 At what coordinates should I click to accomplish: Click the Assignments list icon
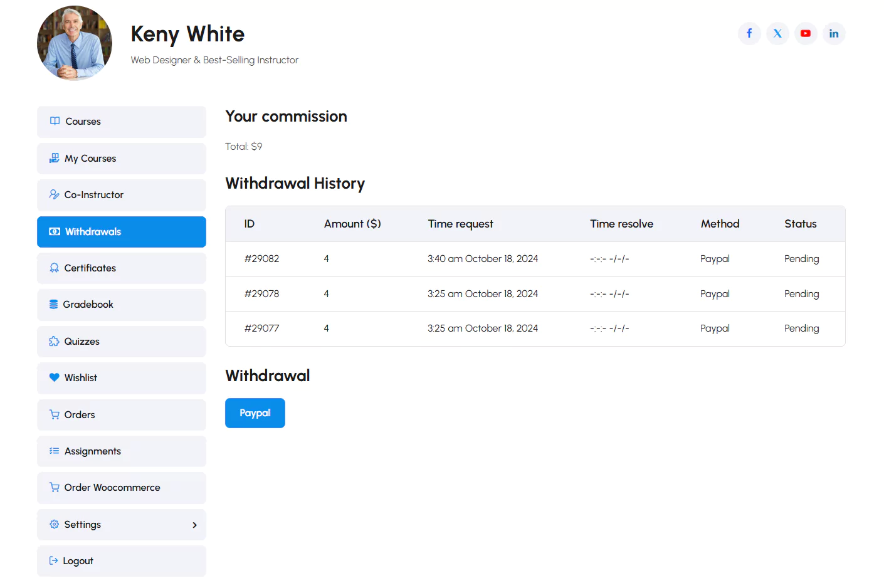click(x=55, y=451)
